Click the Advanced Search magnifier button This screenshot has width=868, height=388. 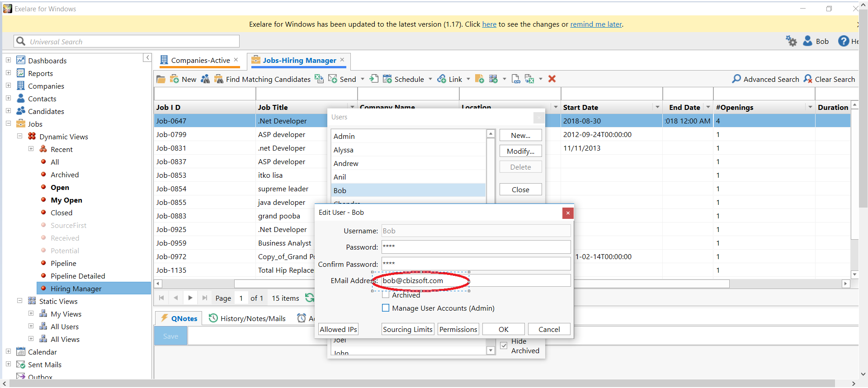[x=765, y=79]
